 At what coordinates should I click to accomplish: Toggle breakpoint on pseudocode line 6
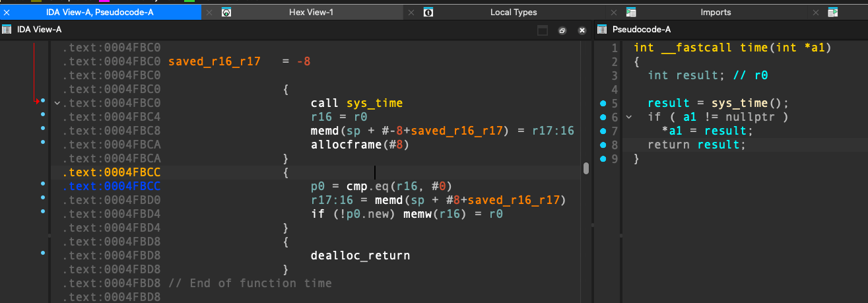pos(603,118)
